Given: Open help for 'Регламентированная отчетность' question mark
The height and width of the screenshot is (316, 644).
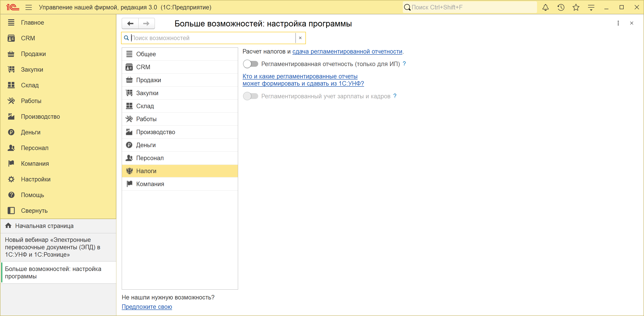Looking at the screenshot, I should 404,64.
